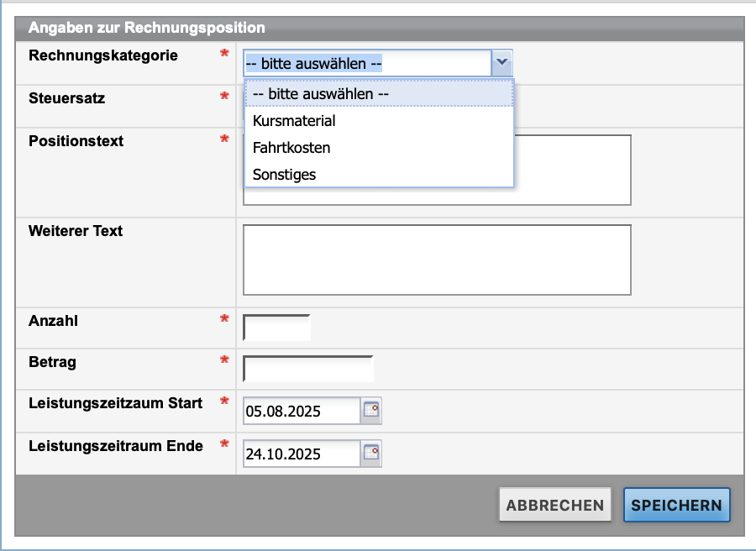Open the calendar picker for Leistungszeitraum Ende

click(x=373, y=453)
